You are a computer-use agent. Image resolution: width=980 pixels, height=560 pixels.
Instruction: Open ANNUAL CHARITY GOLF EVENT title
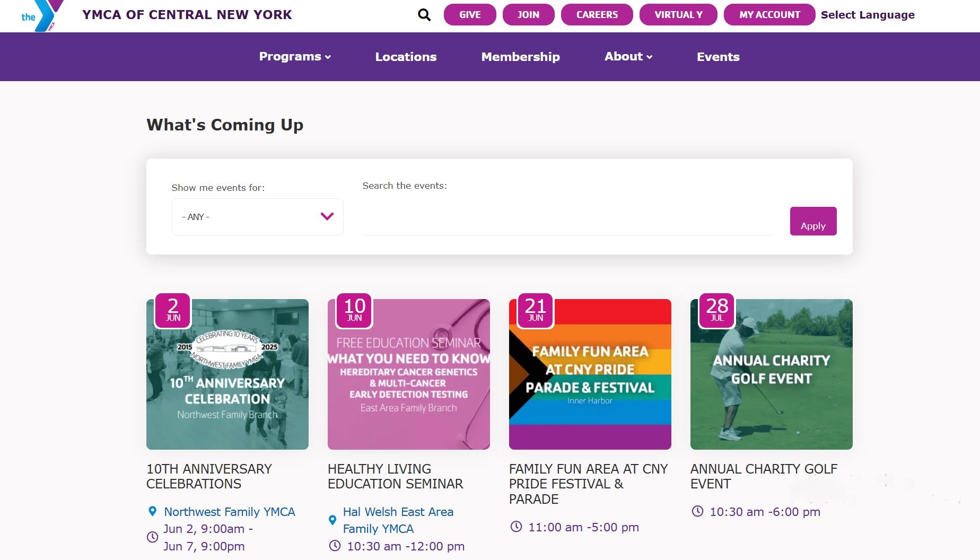click(x=764, y=476)
